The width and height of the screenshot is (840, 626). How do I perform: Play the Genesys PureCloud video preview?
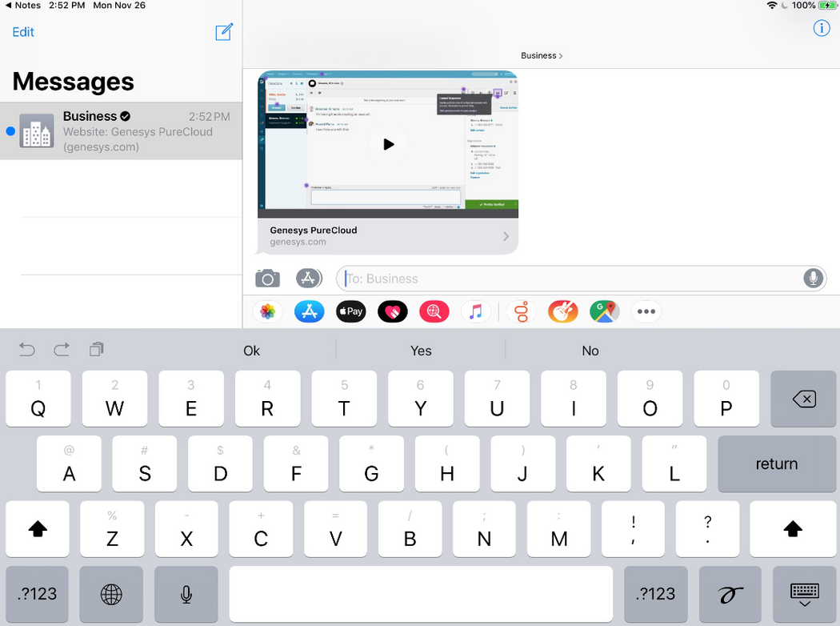388,144
